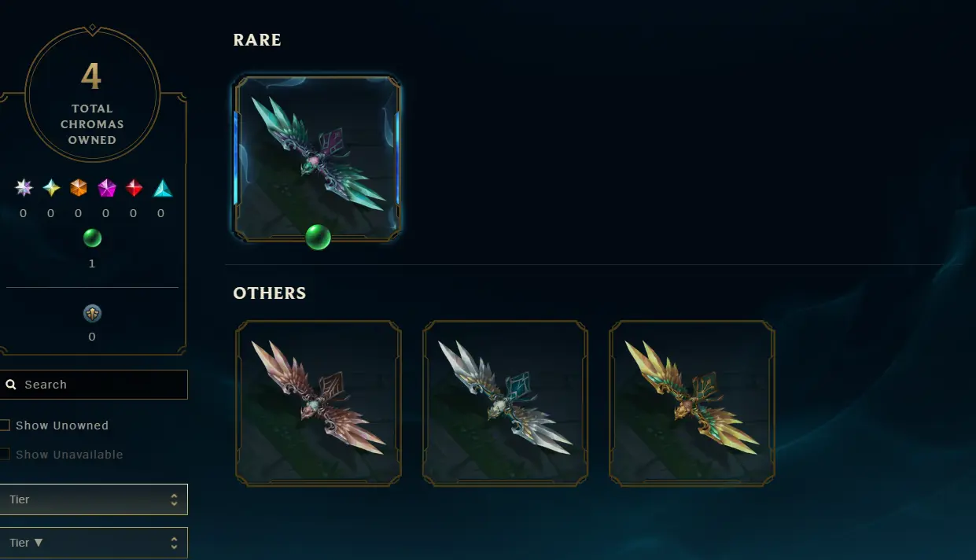The image size is (976, 560).
Task: Click the search magnifier icon
Action: coord(11,385)
